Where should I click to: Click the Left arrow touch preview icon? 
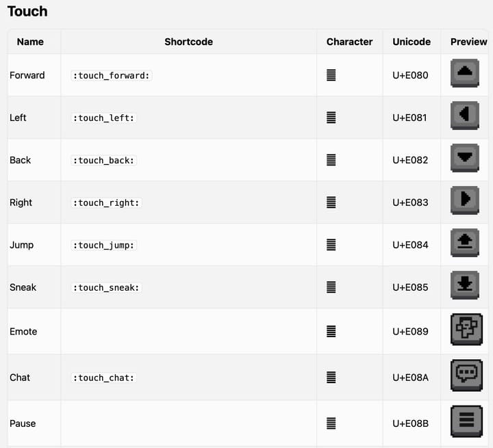[x=465, y=115]
